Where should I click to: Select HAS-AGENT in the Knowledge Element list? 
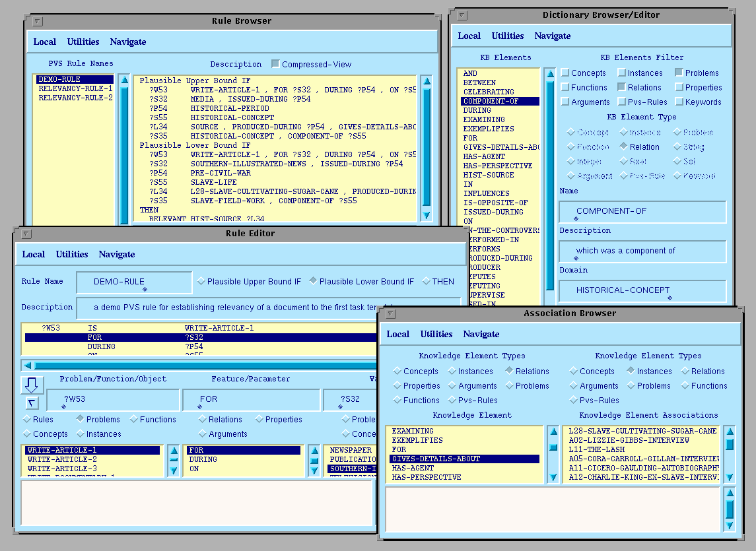tap(412, 468)
